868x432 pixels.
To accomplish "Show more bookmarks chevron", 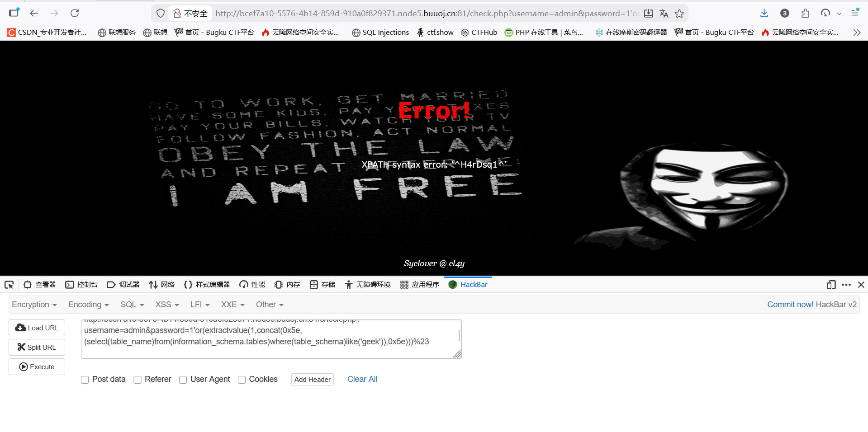I will pyautogui.click(x=857, y=33).
